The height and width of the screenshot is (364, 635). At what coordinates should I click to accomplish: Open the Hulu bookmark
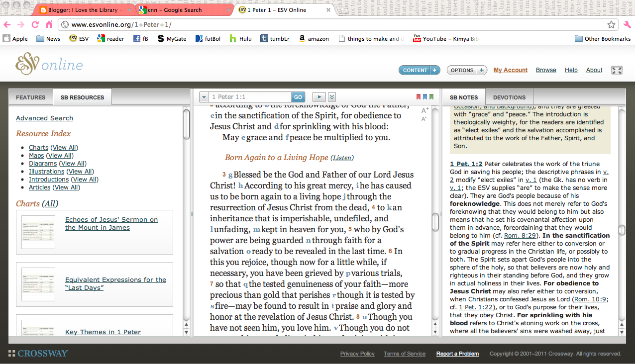(240, 38)
